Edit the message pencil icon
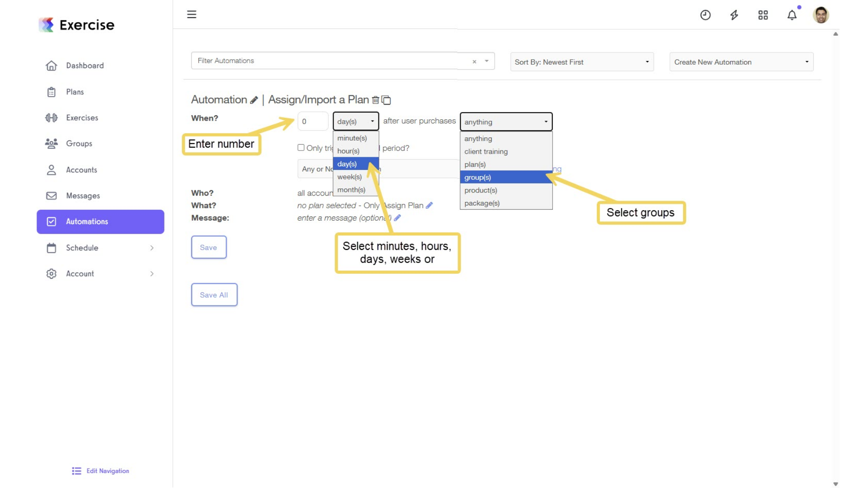This screenshot has height=488, width=868. [397, 218]
